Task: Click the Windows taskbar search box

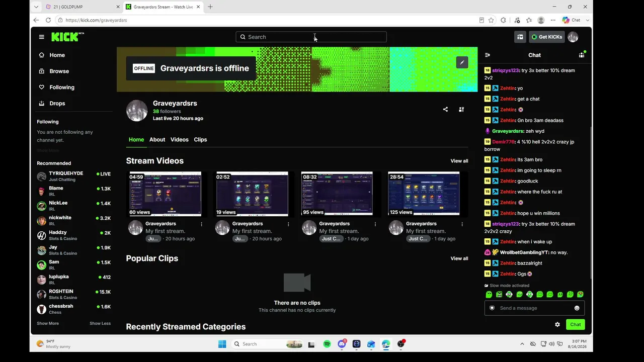Action: tap(268, 344)
